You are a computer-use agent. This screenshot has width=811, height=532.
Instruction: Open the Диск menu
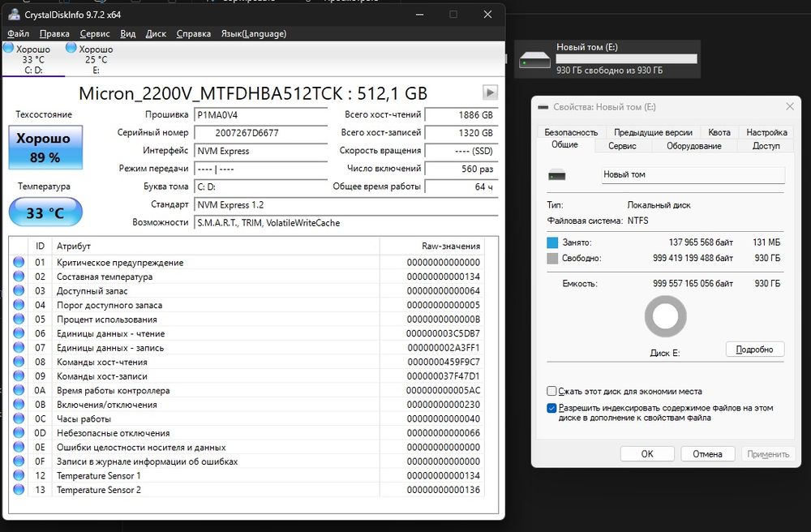pos(156,33)
